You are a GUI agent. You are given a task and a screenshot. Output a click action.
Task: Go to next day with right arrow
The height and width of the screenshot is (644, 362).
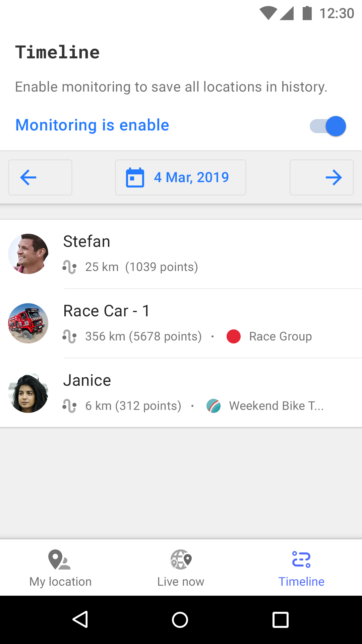point(322,177)
